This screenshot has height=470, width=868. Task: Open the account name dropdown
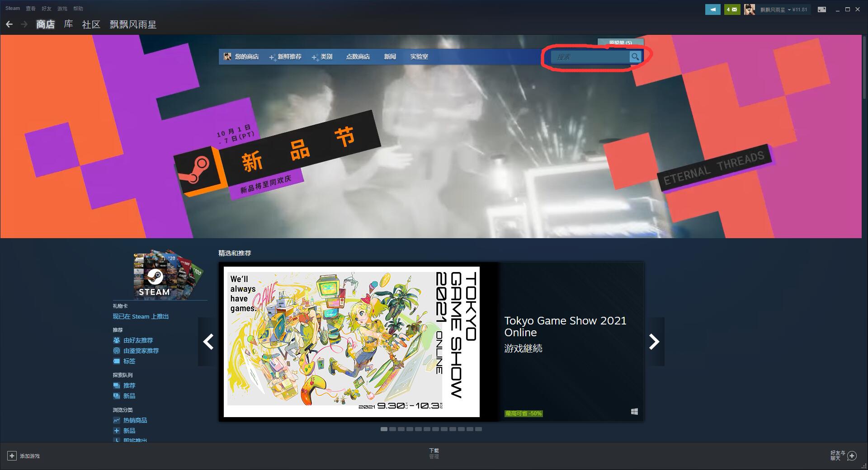[x=775, y=9]
